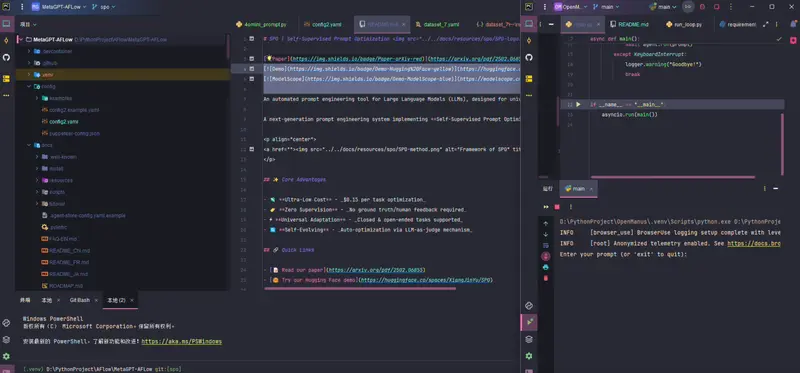Open the Python Packages icon in left window

6,339
